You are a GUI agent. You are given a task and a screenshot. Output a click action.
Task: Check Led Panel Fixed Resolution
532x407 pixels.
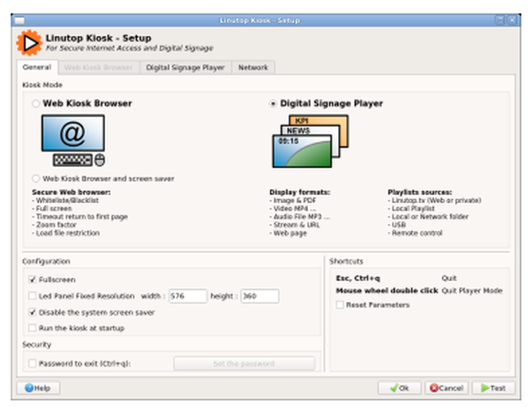(x=32, y=296)
